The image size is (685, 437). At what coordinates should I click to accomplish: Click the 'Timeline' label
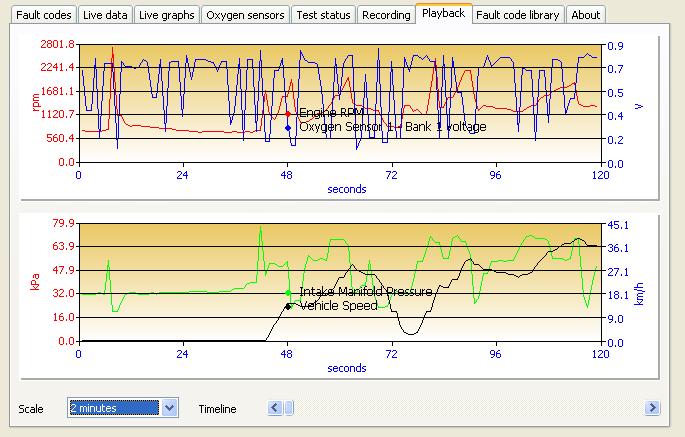217,409
